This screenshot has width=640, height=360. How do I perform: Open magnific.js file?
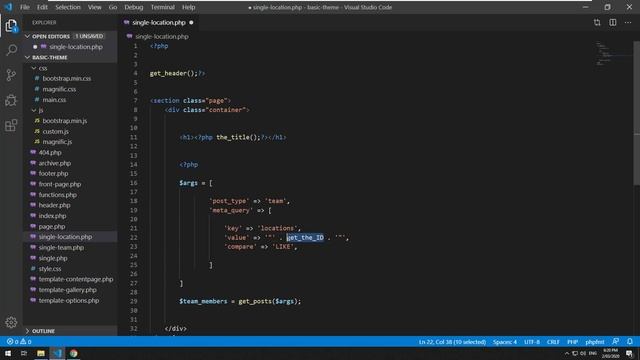coord(57,142)
